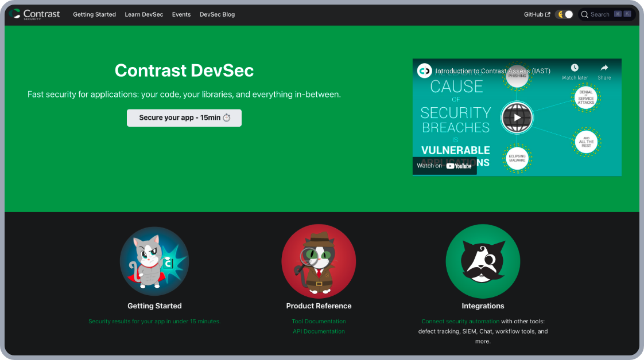The height and width of the screenshot is (360, 644).
Task: Click the superhero cat Getting Started image
Action: (154, 261)
